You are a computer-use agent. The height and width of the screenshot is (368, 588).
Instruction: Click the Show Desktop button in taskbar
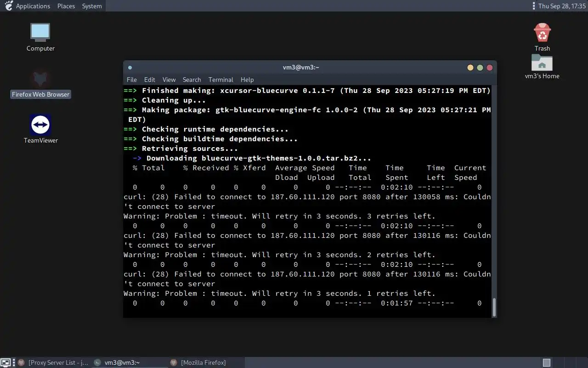[x=5, y=362]
